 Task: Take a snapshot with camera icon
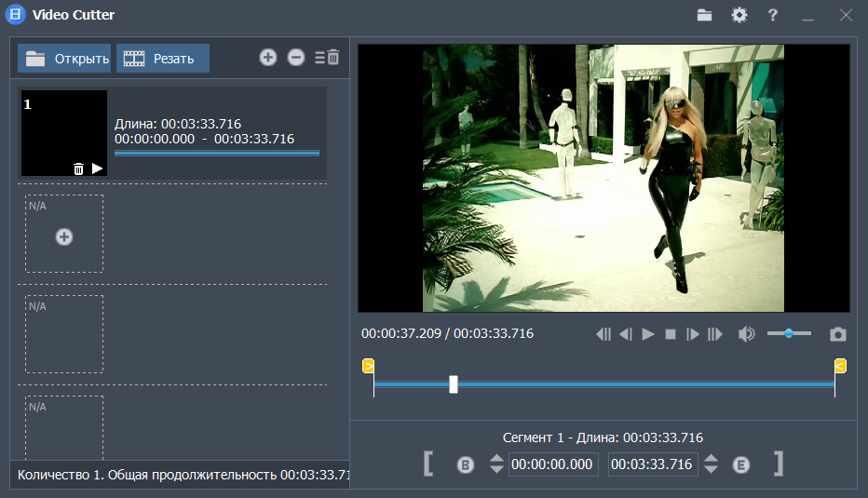click(838, 334)
